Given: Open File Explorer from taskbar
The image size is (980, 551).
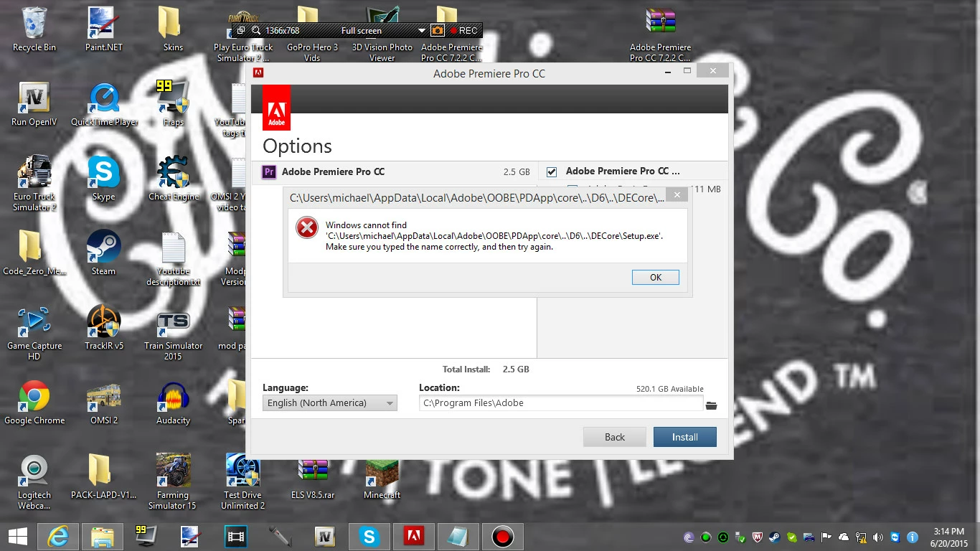Looking at the screenshot, I should tap(102, 537).
